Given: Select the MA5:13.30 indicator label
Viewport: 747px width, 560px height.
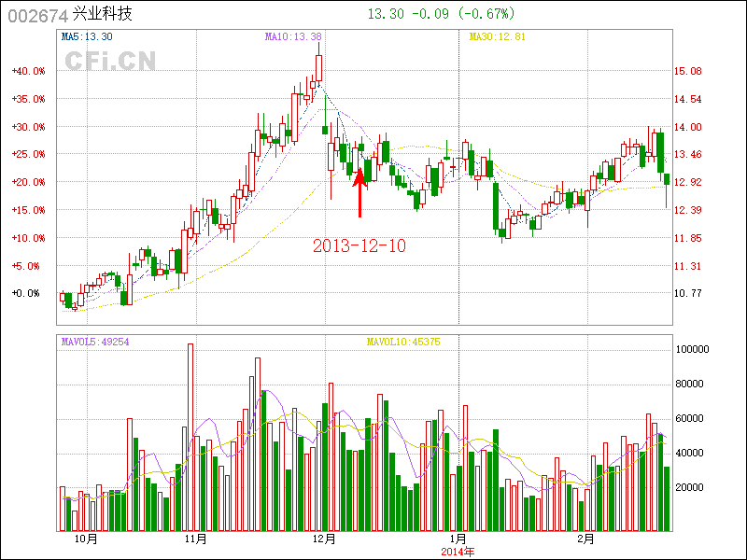Looking at the screenshot, I should coord(87,37).
